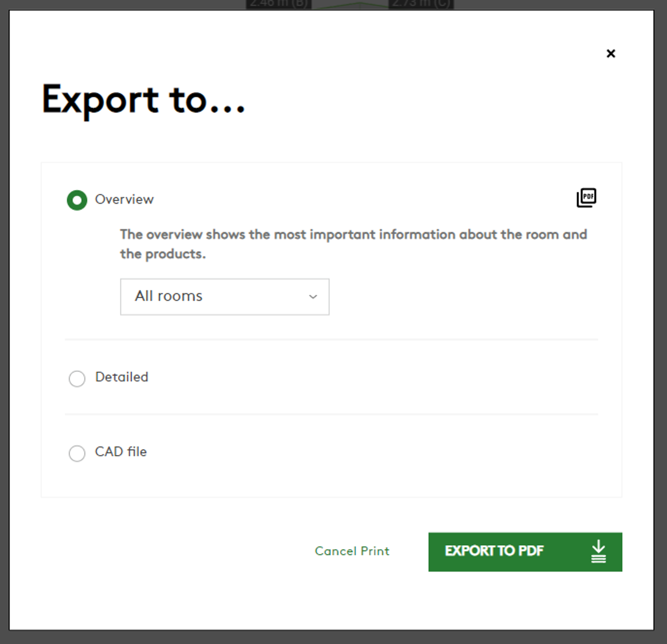Click the divider line below the All rooms dropdown
Image resolution: width=667 pixels, height=644 pixels.
click(x=331, y=340)
